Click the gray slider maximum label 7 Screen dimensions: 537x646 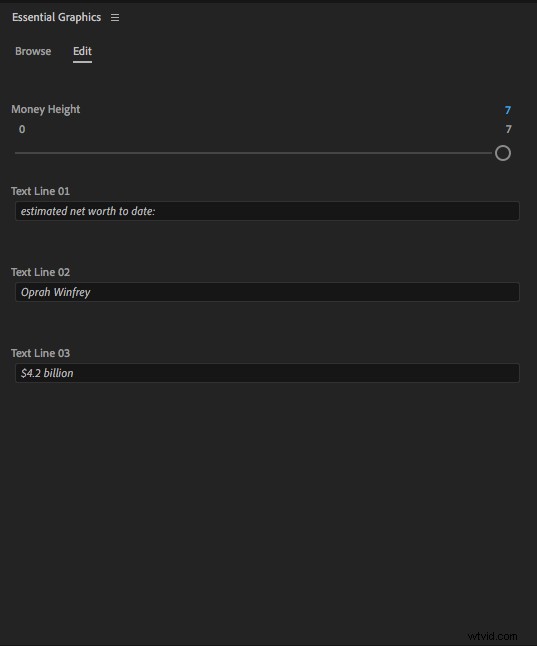[x=509, y=129]
